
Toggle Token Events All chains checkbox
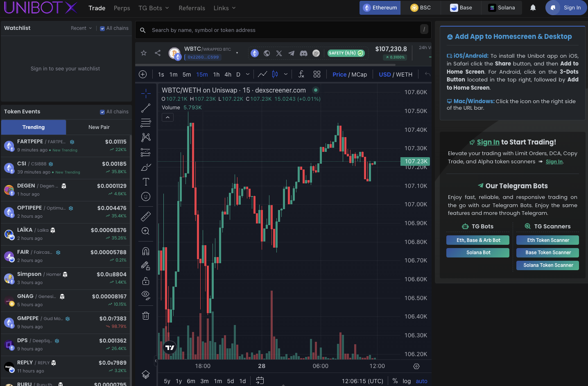[102, 112]
